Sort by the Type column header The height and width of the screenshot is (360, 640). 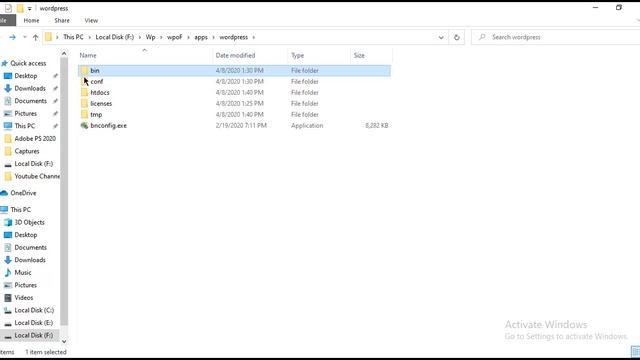tap(319, 56)
